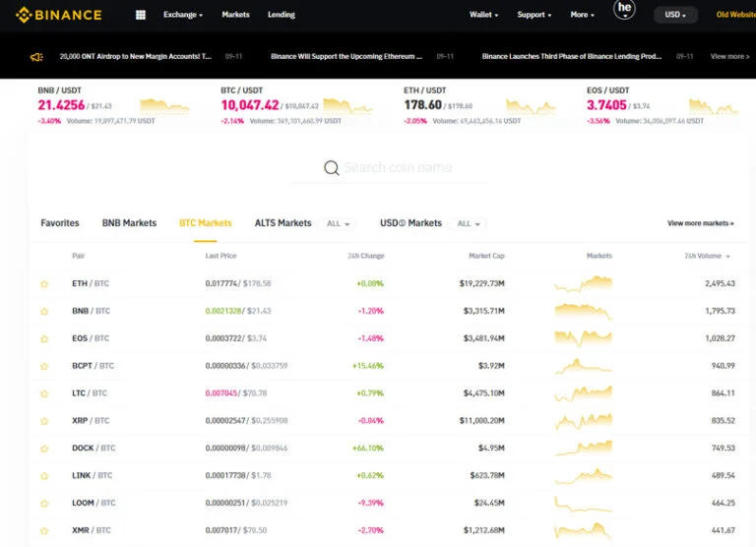Favorite the LOOM / BTC pair star

click(44, 504)
